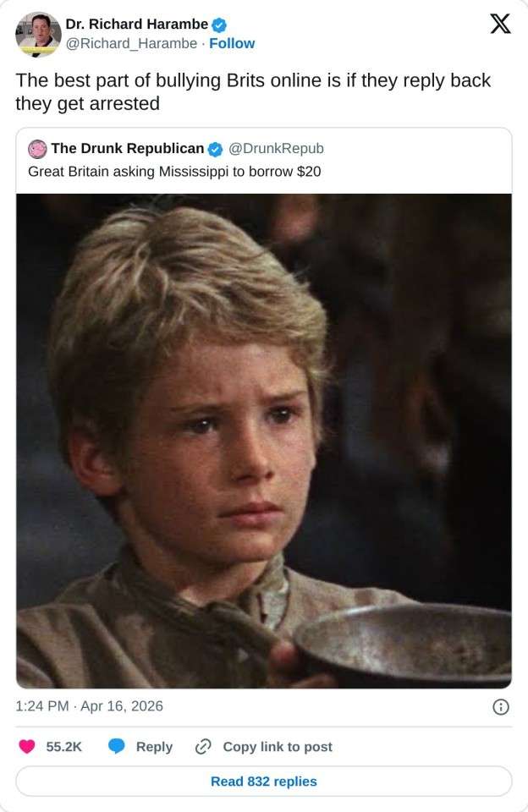The height and width of the screenshot is (812, 528).
Task: Open the info circle icon
Action: 501,707
